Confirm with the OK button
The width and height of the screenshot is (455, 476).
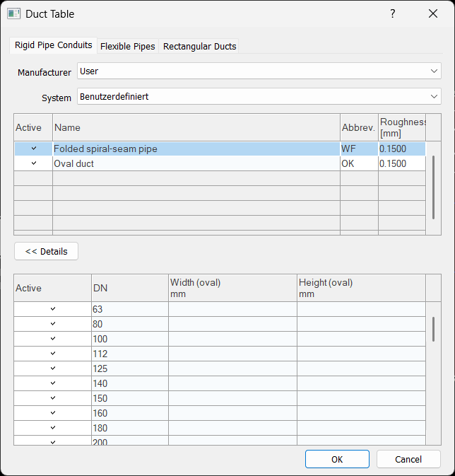(337, 459)
